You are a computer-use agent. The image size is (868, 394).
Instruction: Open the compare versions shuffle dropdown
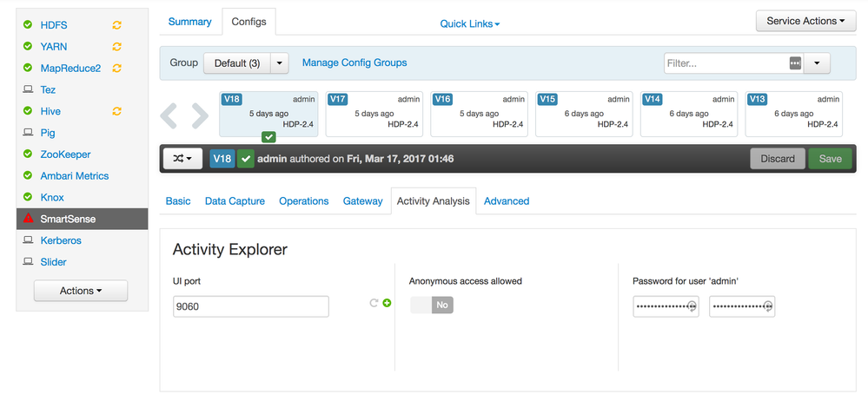pos(184,159)
